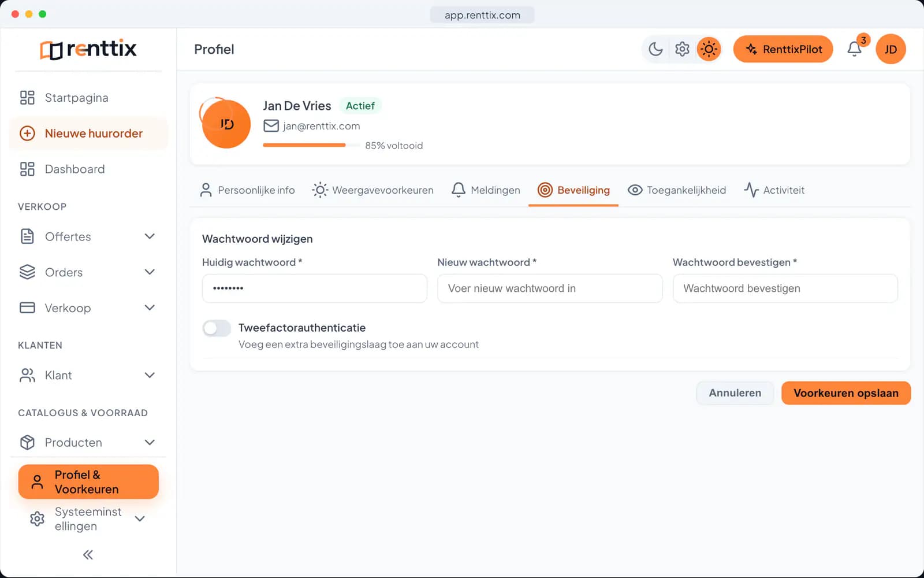
Task: Click the Annuleren button
Action: (735, 393)
